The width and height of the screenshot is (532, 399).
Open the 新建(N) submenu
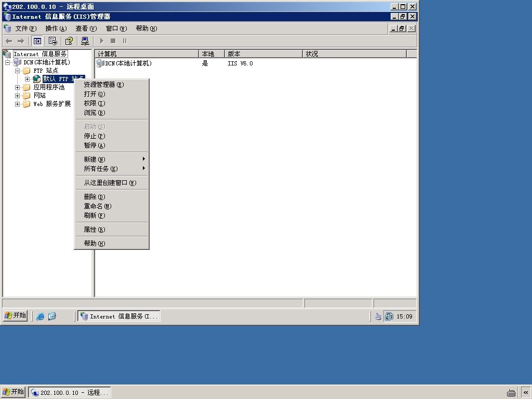click(112, 159)
